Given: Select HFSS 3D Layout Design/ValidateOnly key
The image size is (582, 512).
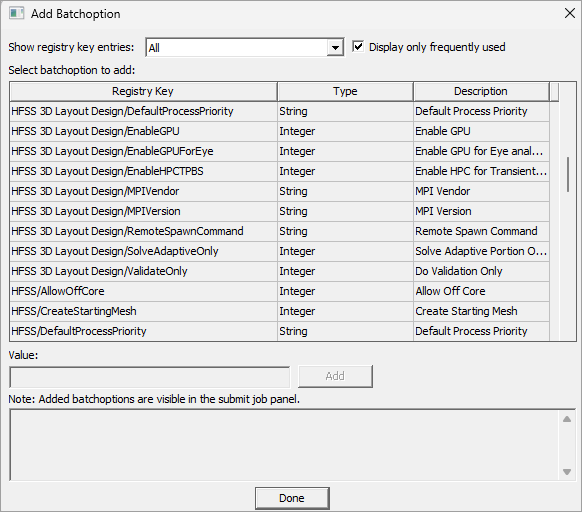Looking at the screenshot, I should click(x=143, y=271).
